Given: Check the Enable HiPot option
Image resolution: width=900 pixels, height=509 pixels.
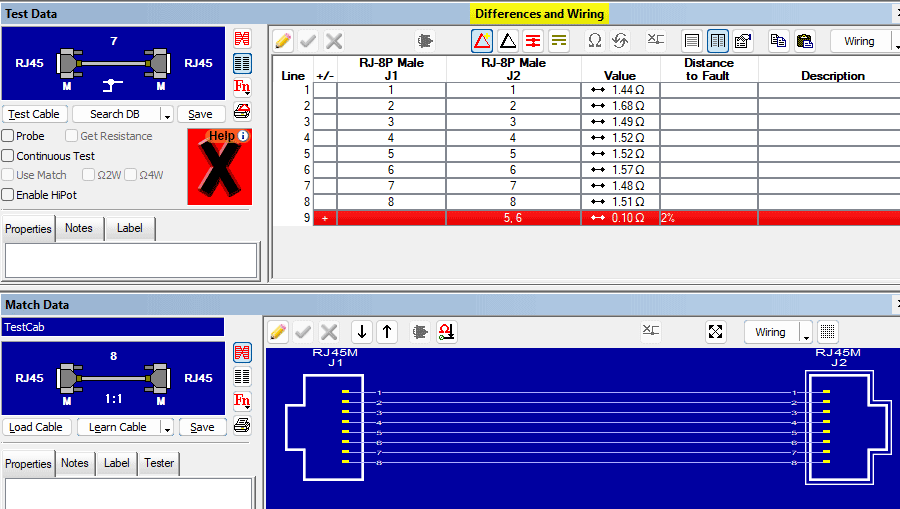Looking at the screenshot, I should [x=8, y=195].
